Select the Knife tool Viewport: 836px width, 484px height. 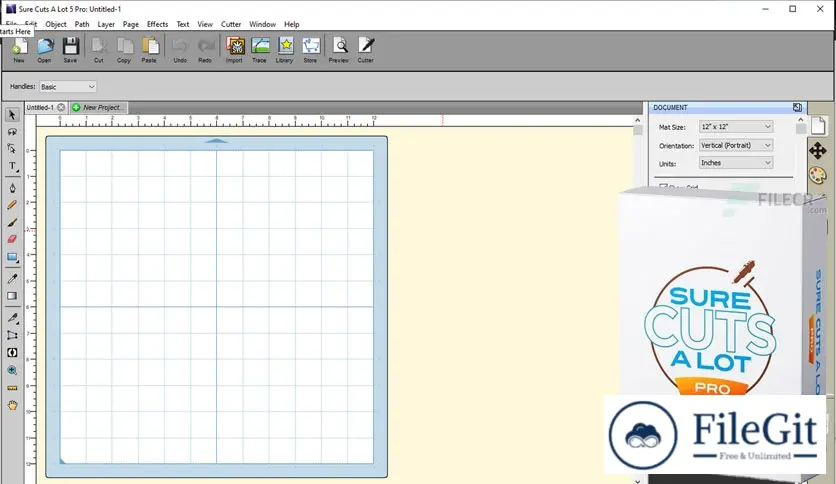pyautogui.click(x=12, y=318)
